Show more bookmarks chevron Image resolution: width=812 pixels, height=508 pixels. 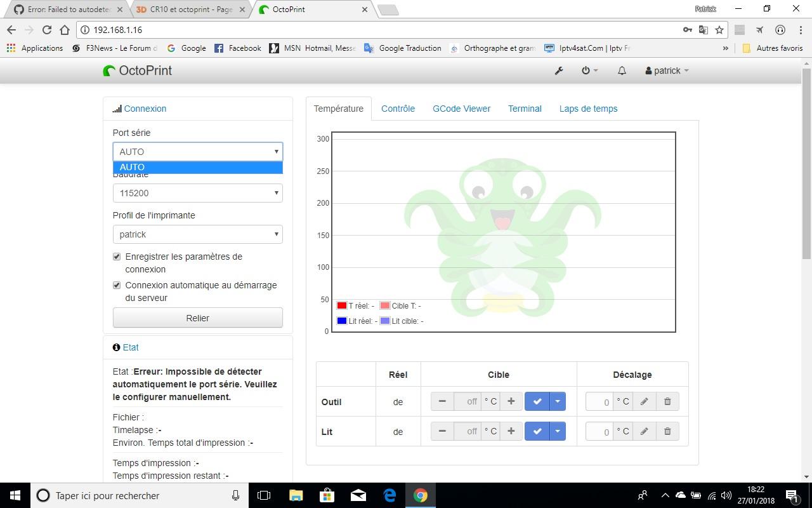(x=726, y=48)
